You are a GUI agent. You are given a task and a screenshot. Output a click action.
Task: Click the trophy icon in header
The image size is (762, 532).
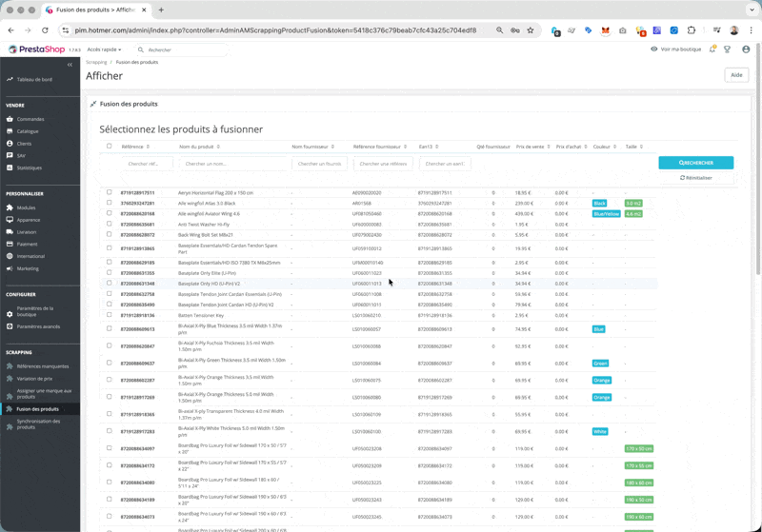coord(728,49)
